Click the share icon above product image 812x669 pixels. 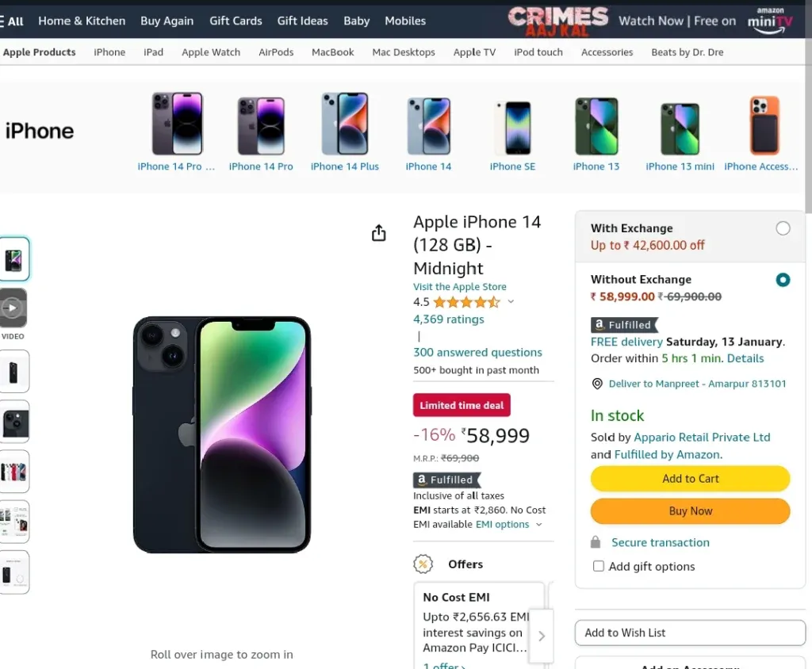(x=378, y=233)
